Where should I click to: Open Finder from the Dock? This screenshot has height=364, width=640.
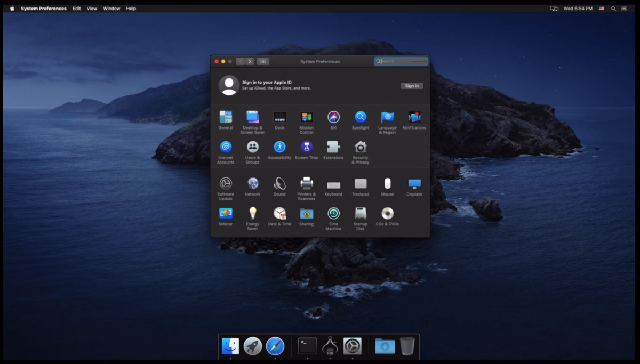pyautogui.click(x=230, y=346)
